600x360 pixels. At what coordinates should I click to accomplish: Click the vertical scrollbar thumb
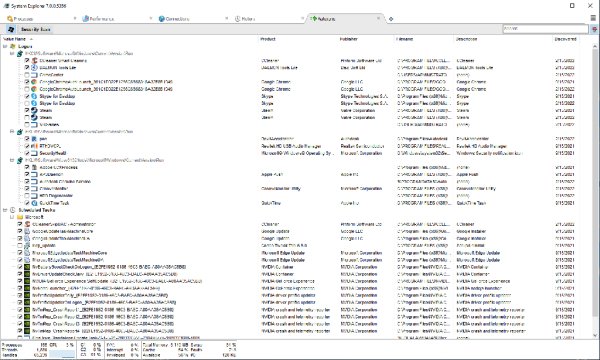(595, 184)
